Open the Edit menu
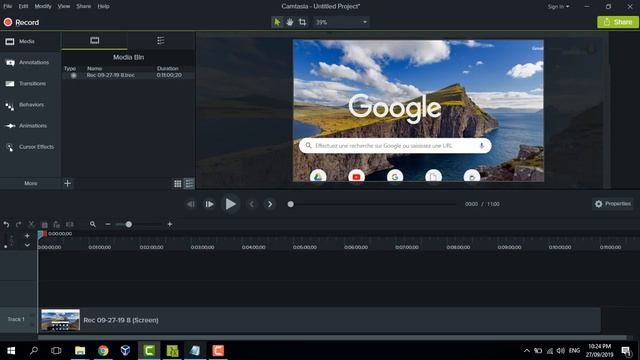Image resolution: width=640 pixels, height=360 pixels. click(x=23, y=6)
